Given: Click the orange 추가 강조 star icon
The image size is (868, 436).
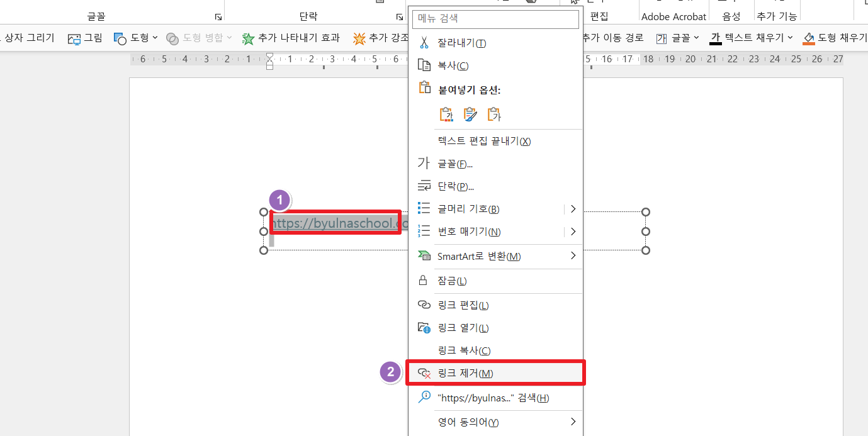Looking at the screenshot, I should click(359, 38).
